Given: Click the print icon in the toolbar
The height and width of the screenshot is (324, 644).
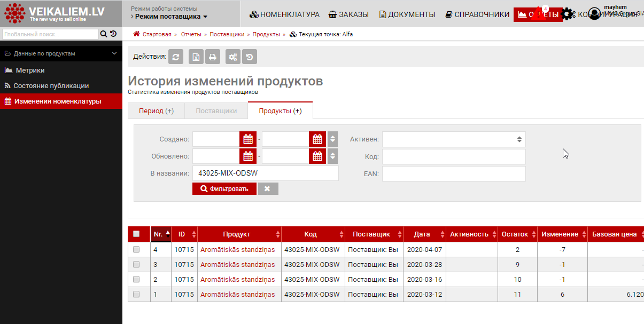Looking at the screenshot, I should click(x=212, y=57).
